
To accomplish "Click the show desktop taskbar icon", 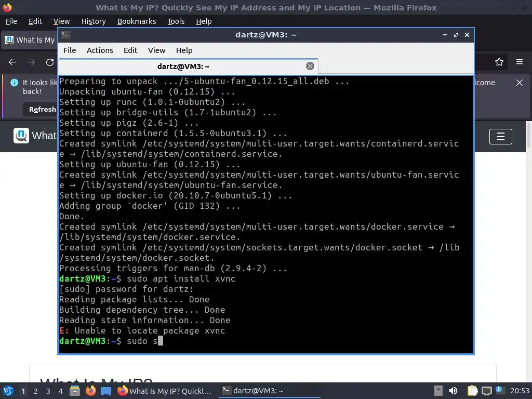I will click(x=106, y=391).
